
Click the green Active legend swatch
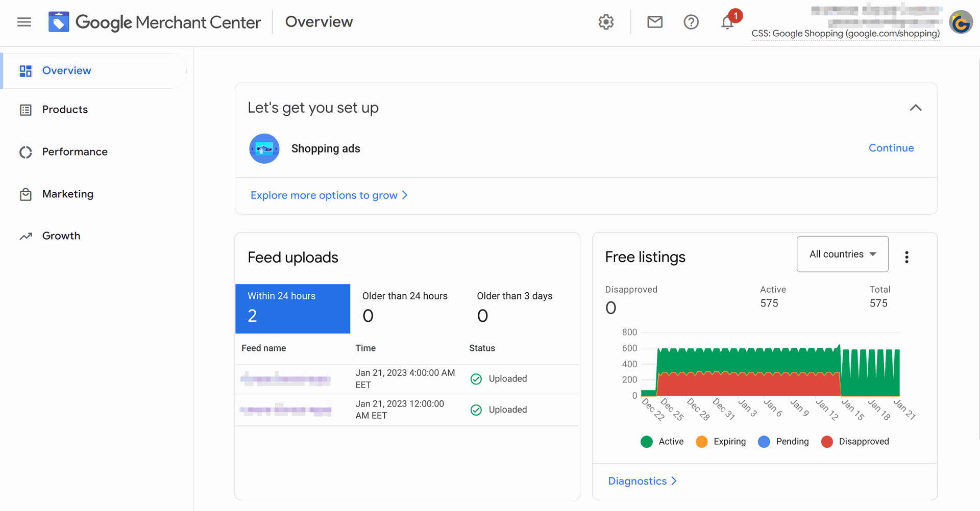(x=647, y=442)
